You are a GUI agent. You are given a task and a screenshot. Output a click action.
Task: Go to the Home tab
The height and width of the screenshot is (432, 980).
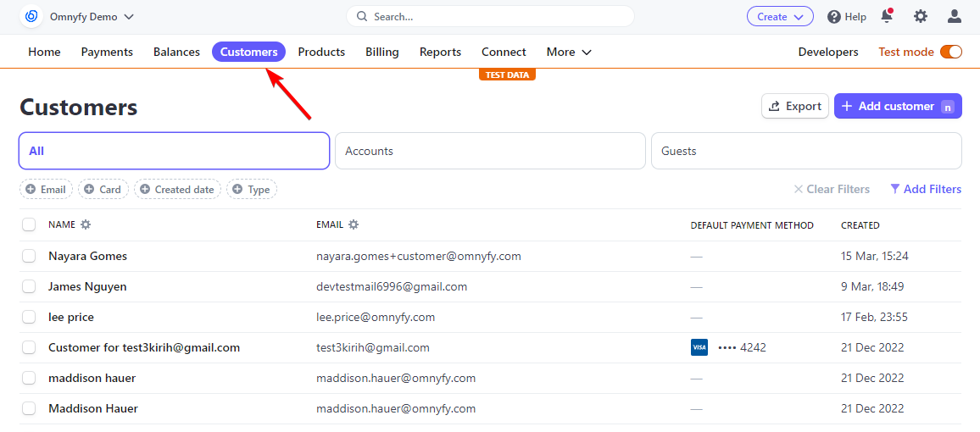pyautogui.click(x=44, y=52)
